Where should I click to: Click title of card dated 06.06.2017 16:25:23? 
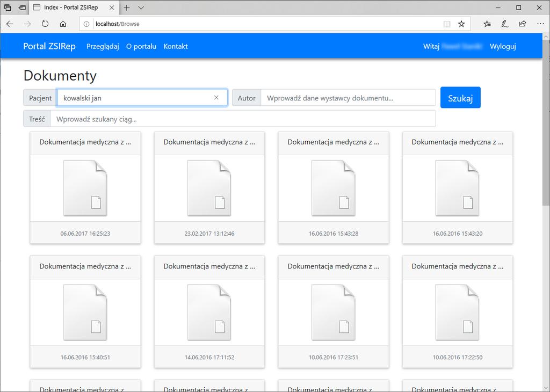pyautogui.click(x=85, y=142)
